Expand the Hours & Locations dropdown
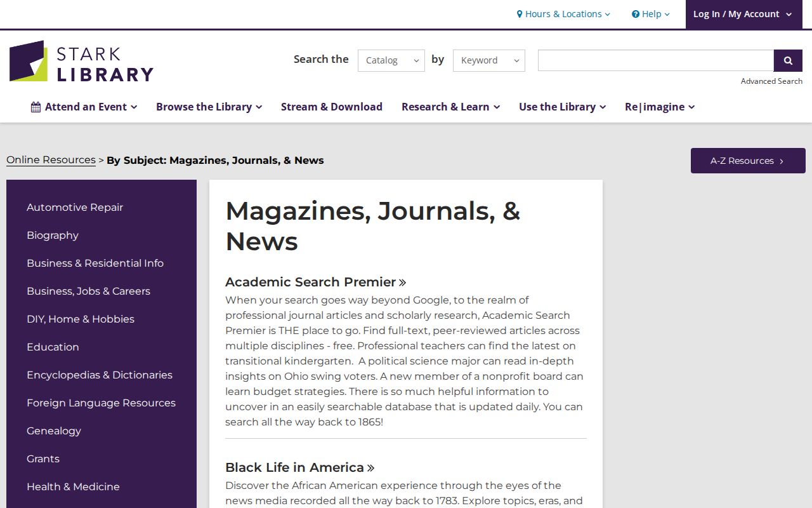Screen dimensions: 812x508 [563, 14]
